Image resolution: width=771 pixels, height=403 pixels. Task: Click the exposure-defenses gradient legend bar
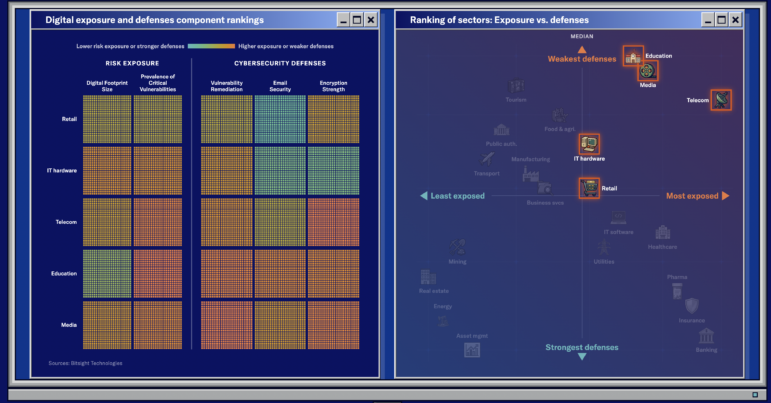pos(211,46)
